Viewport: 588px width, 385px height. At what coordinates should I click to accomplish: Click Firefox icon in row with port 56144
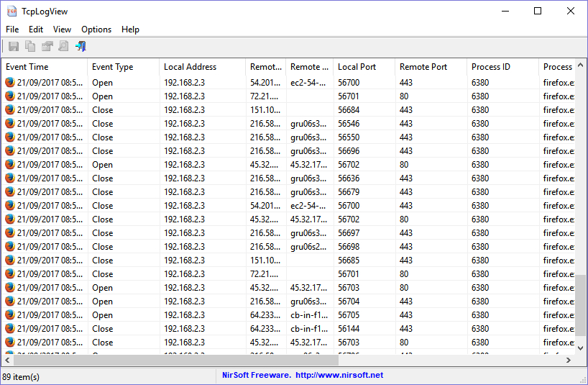(10, 328)
